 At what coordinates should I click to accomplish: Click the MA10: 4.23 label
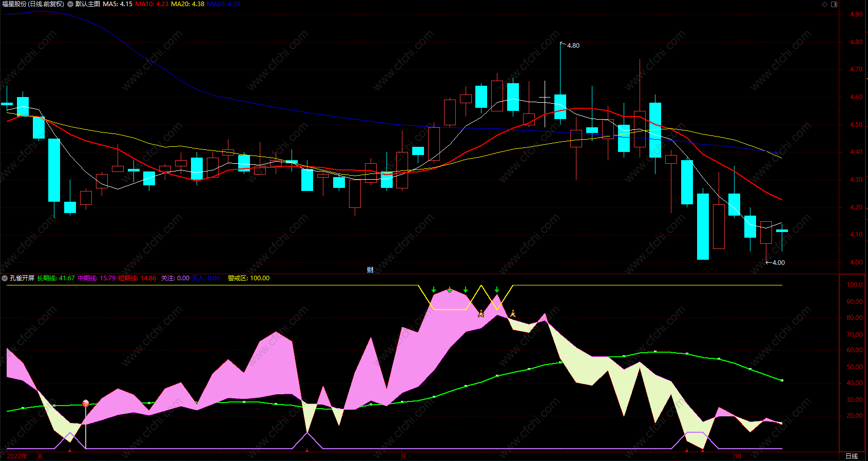(x=152, y=4)
